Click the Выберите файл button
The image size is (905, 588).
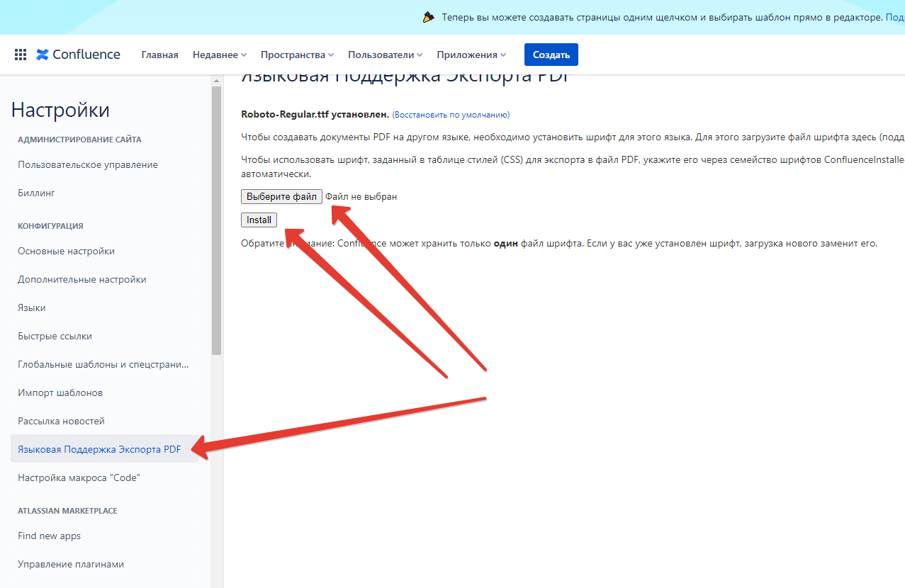[281, 196]
